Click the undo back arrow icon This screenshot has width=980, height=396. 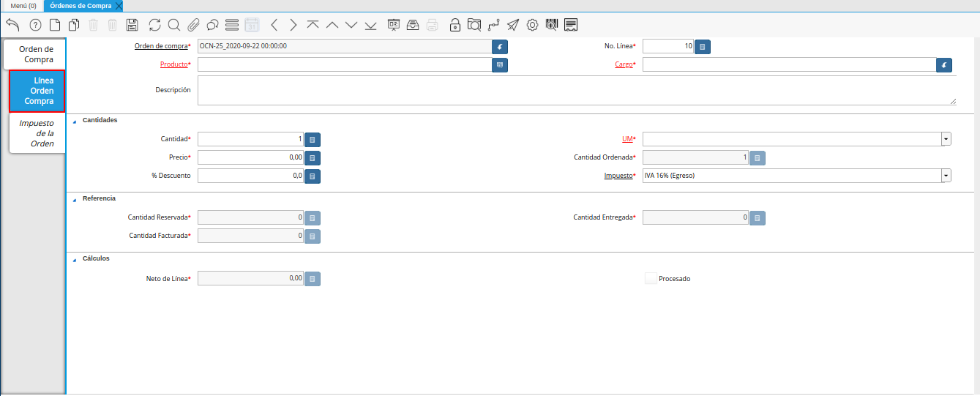pyautogui.click(x=12, y=25)
